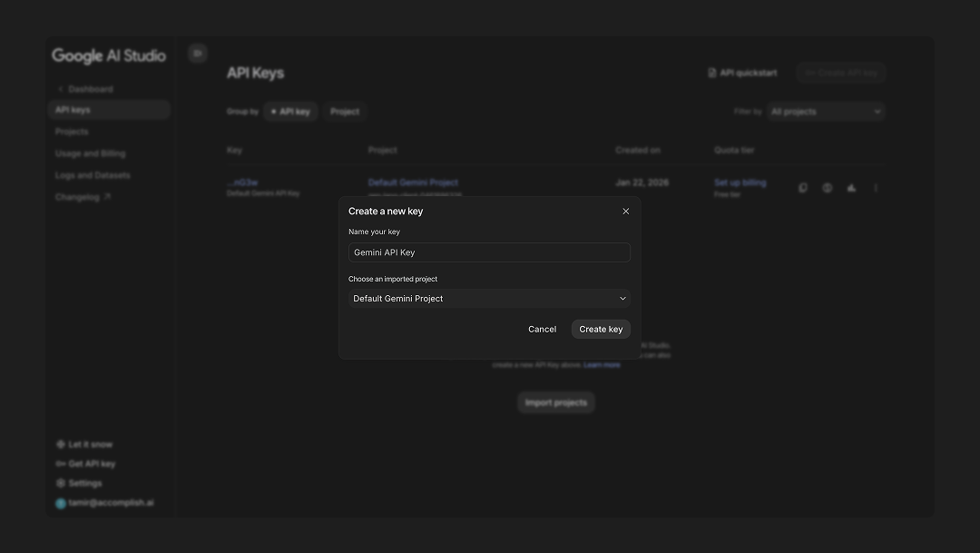This screenshot has width=980, height=553.
Task: Click the Project column header
Action: [x=383, y=150]
